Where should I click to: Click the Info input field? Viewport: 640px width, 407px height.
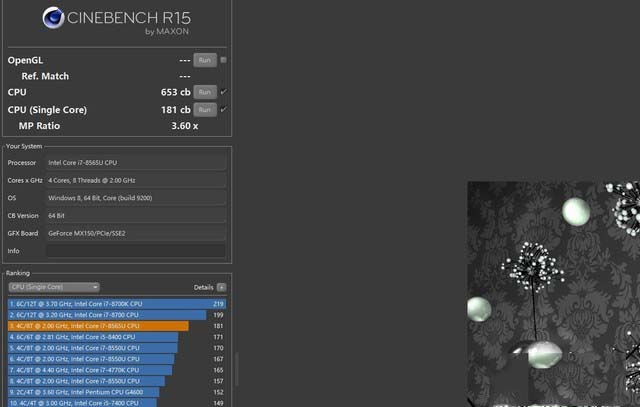(x=136, y=251)
